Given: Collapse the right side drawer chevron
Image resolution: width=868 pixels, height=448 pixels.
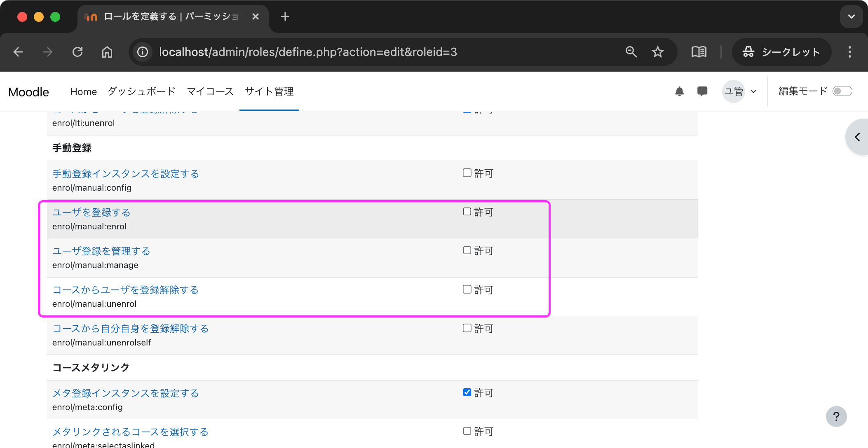Looking at the screenshot, I should [857, 137].
